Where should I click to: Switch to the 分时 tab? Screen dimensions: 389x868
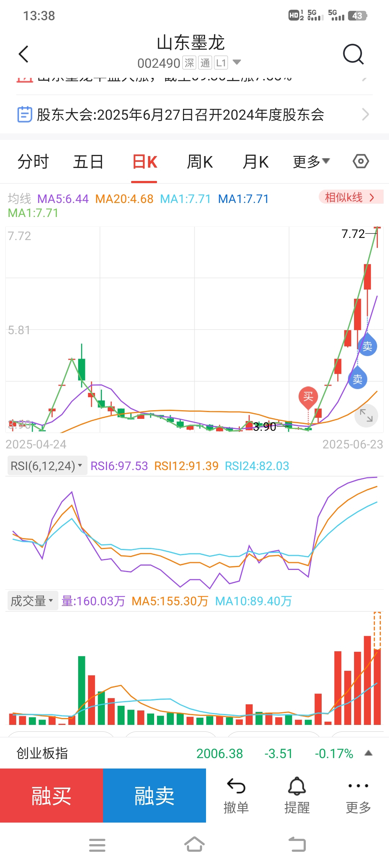coord(33,161)
